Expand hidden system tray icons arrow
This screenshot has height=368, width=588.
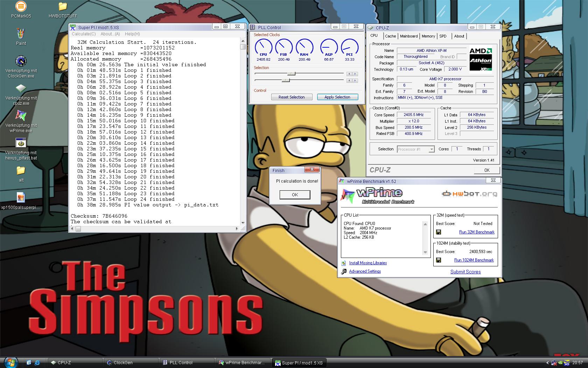tap(547, 363)
